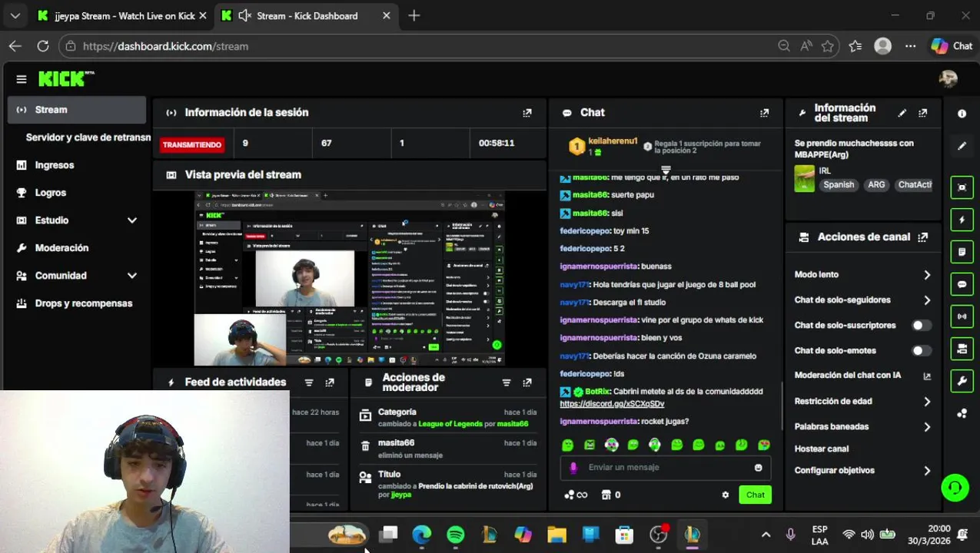Viewport: 980px width, 553px height.
Task: Click the TRANSMITIENDO status badge
Action: coord(191,144)
